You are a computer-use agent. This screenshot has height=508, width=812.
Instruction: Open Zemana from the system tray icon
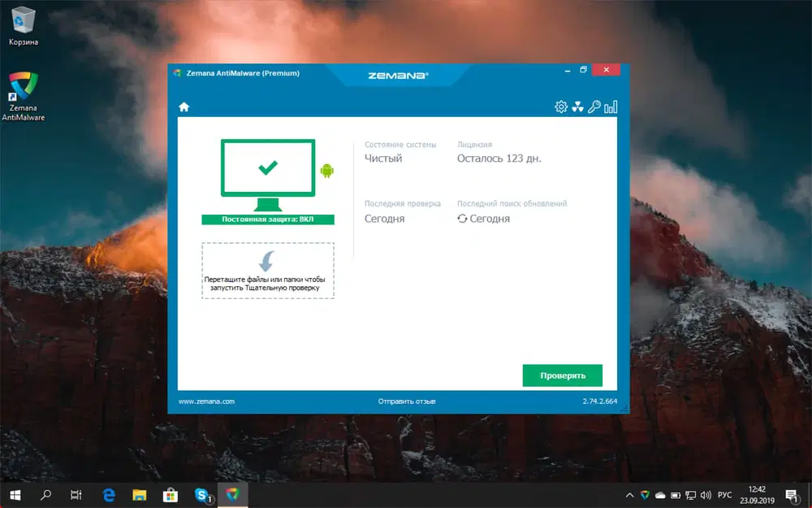point(646,496)
